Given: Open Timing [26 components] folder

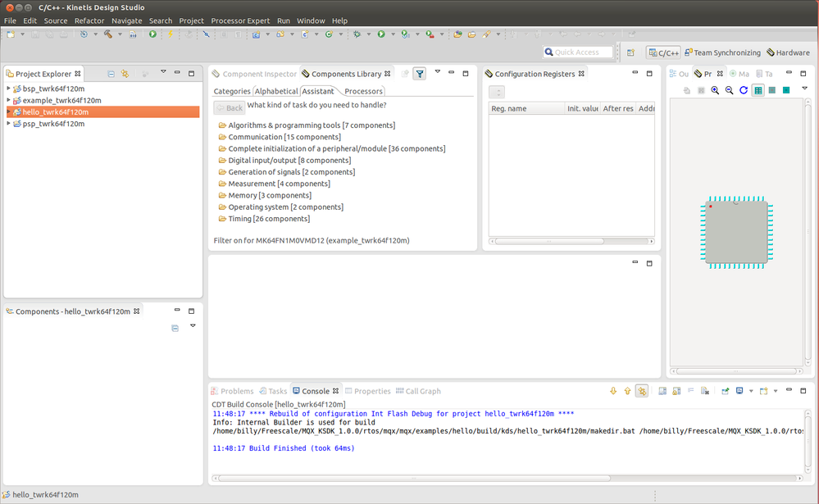Looking at the screenshot, I should pyautogui.click(x=264, y=219).
